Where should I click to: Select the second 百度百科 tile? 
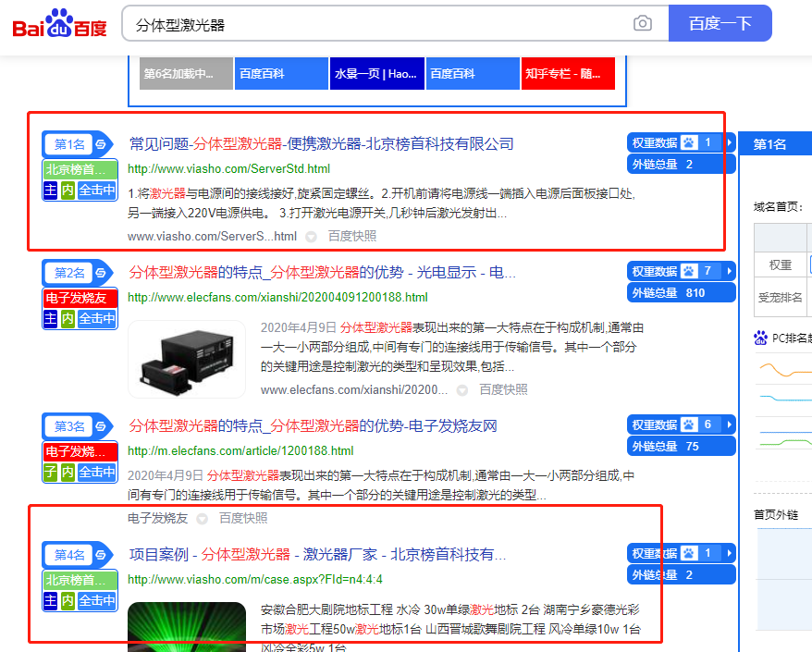[473, 74]
